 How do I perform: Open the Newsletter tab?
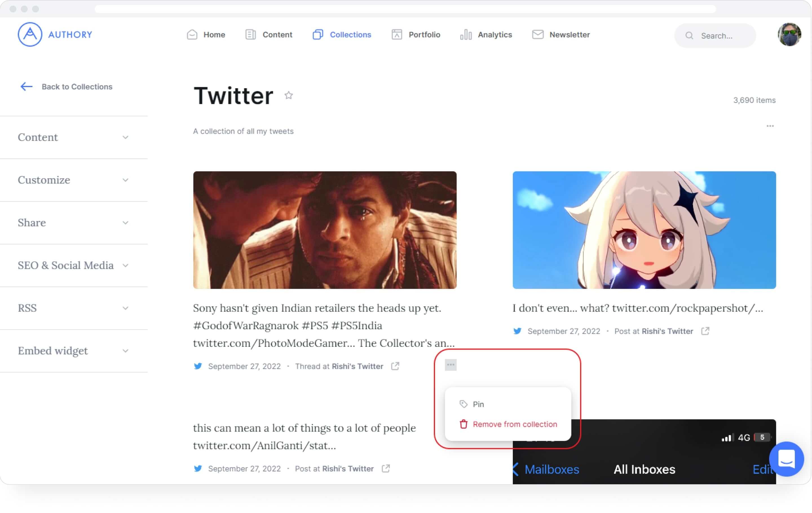coord(561,34)
